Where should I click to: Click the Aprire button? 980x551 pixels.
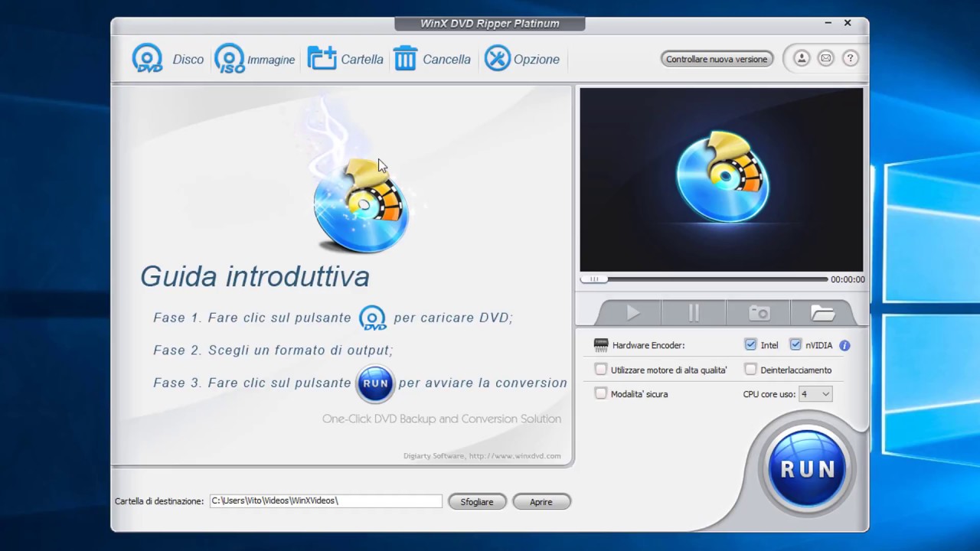click(541, 502)
